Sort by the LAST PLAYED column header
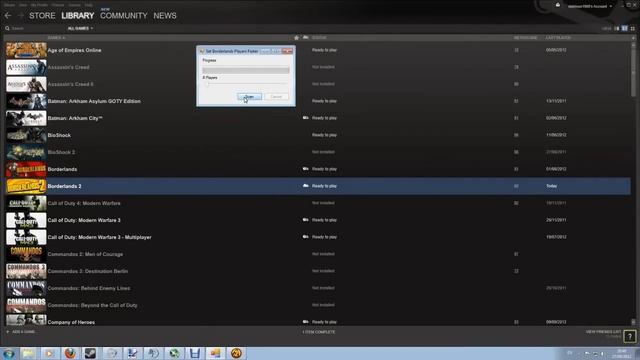The width and height of the screenshot is (640, 360). (x=558, y=38)
